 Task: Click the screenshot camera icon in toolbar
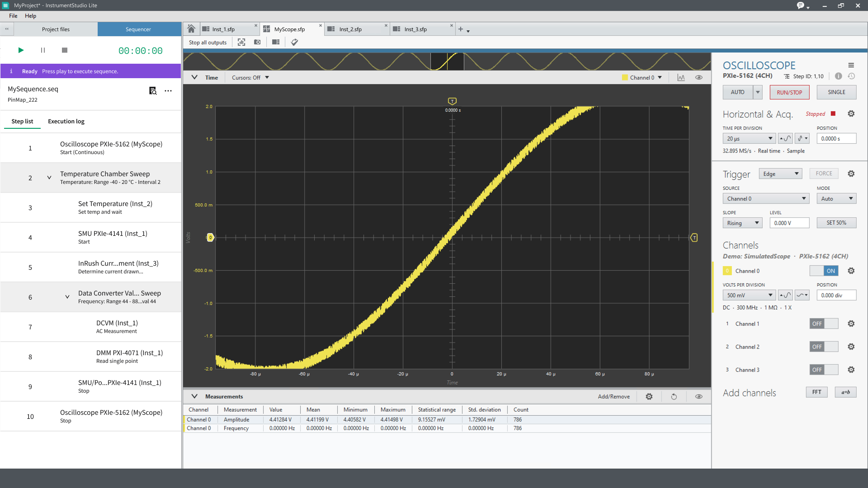(x=257, y=42)
